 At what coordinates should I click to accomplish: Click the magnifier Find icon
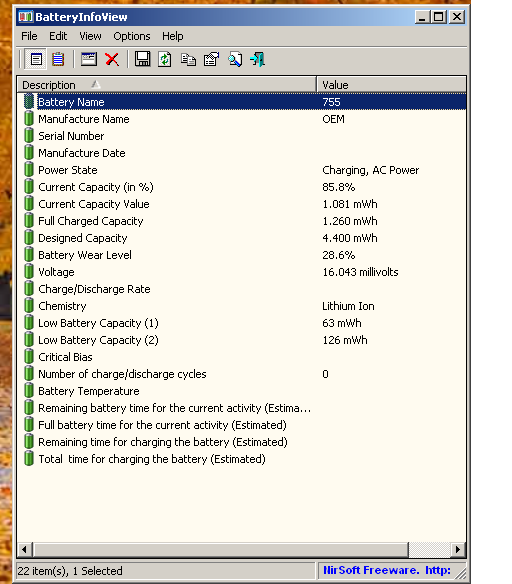click(235, 59)
